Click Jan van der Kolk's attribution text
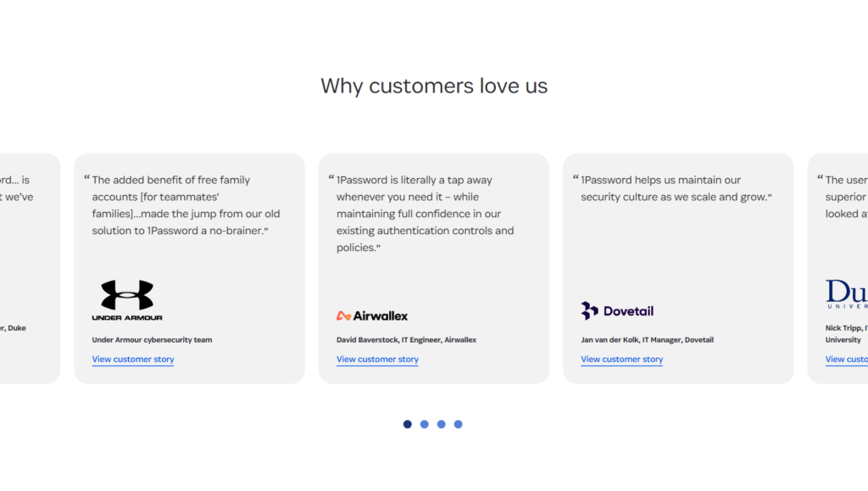Image resolution: width=868 pixels, height=491 pixels. (647, 339)
